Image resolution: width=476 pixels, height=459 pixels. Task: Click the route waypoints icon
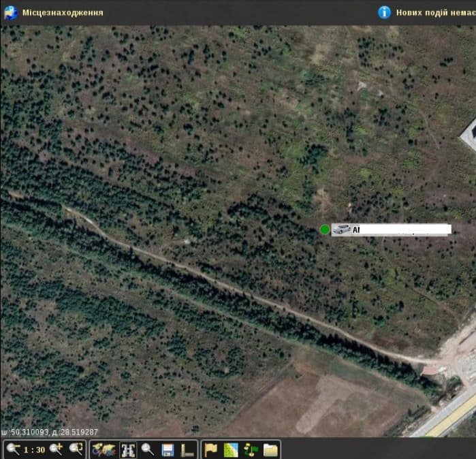point(251,449)
